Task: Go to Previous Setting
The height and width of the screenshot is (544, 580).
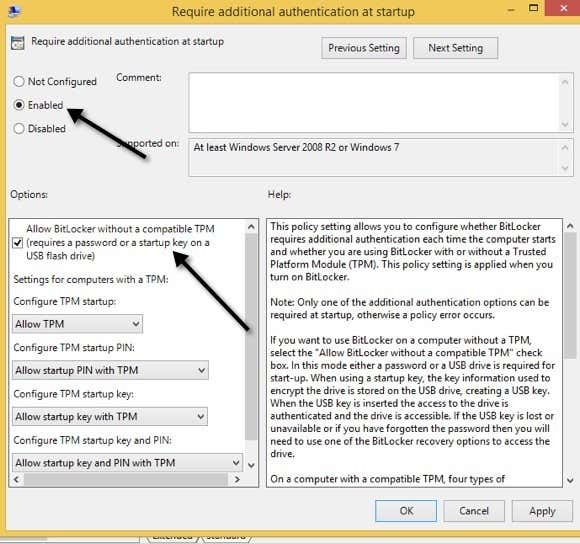Action: (364, 48)
